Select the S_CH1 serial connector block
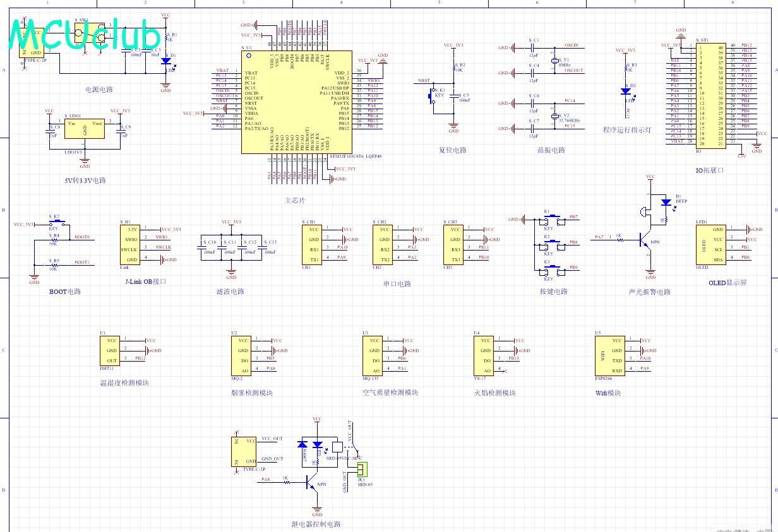 (x=313, y=244)
